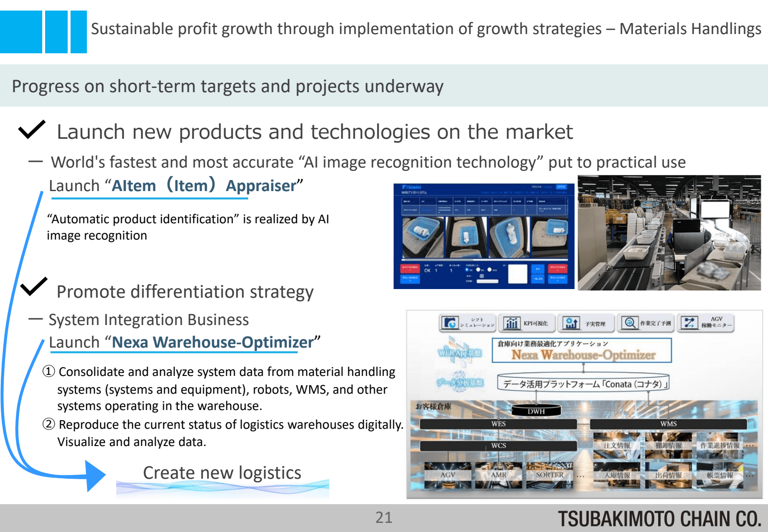
Task: Click the horizontal scrollbar under tray images
Action: [x=485, y=260]
